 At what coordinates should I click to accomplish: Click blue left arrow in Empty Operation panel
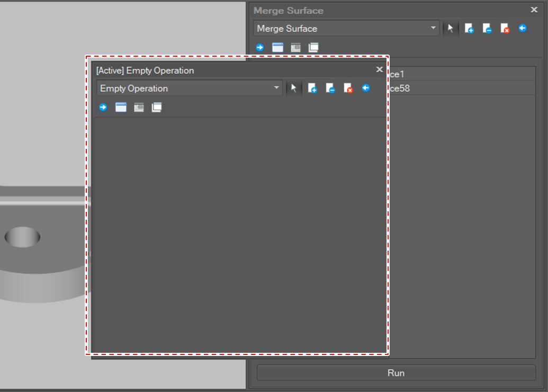(x=366, y=88)
